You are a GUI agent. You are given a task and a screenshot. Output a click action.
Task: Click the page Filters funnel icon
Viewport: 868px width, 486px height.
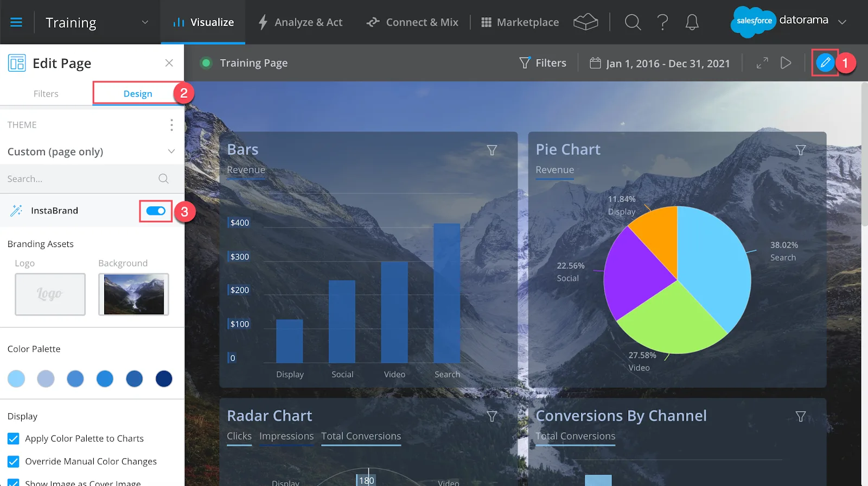click(x=525, y=63)
